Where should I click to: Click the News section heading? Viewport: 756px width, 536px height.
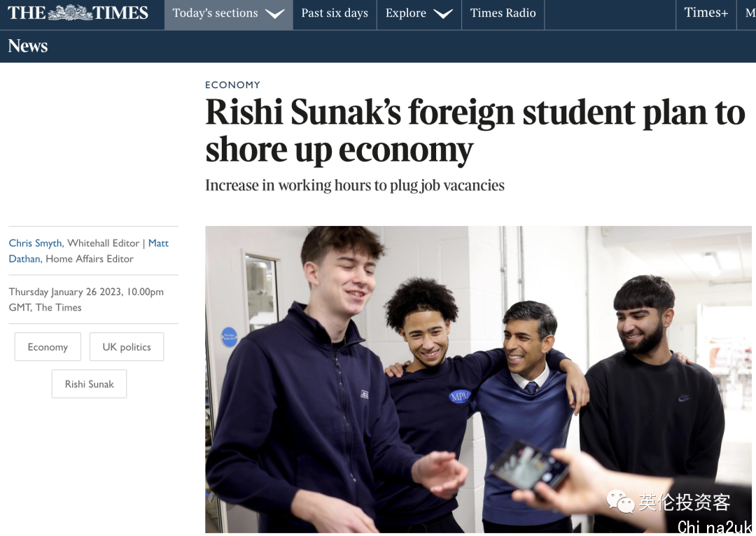(28, 46)
